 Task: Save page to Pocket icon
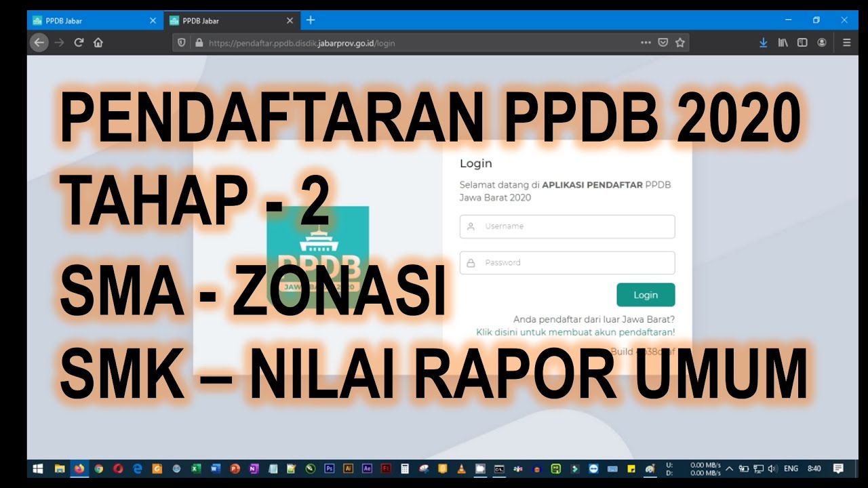(663, 42)
